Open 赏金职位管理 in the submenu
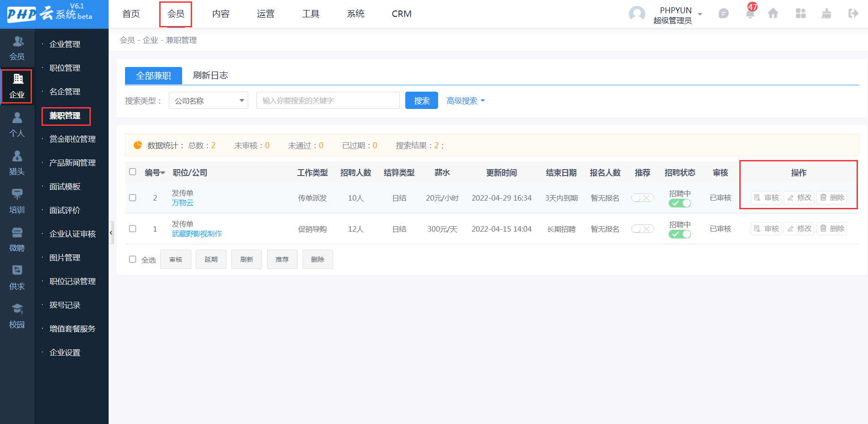 pos(73,139)
